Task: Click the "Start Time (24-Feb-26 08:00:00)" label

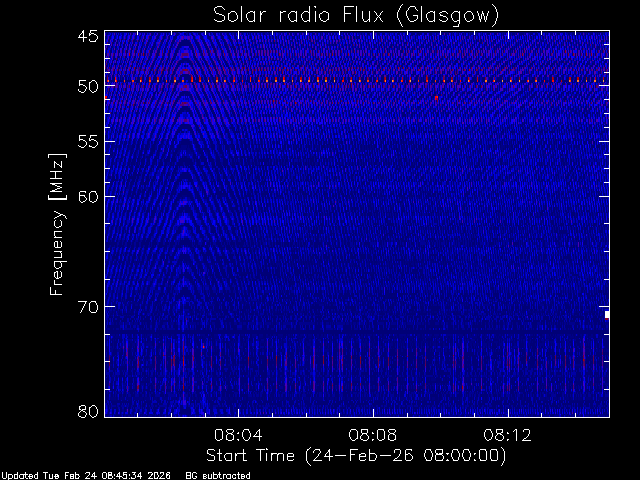Action: point(356,456)
